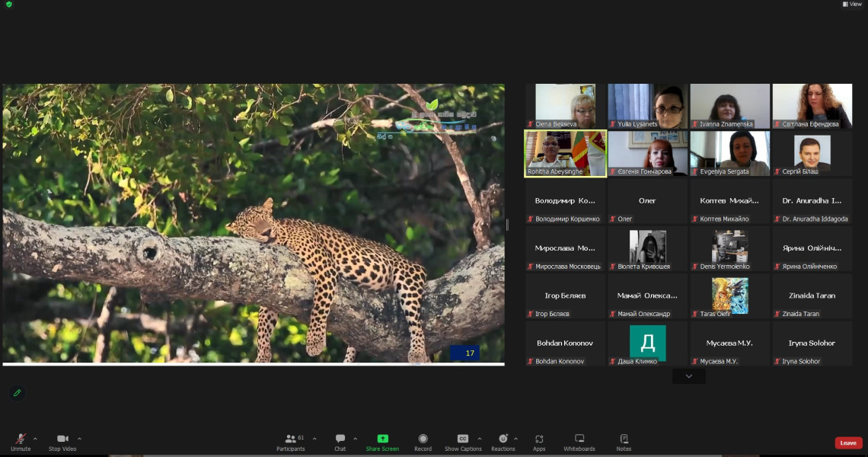The width and height of the screenshot is (868, 457).
Task: Select Мамай Олександр's participant tile
Action: pyautogui.click(x=648, y=296)
